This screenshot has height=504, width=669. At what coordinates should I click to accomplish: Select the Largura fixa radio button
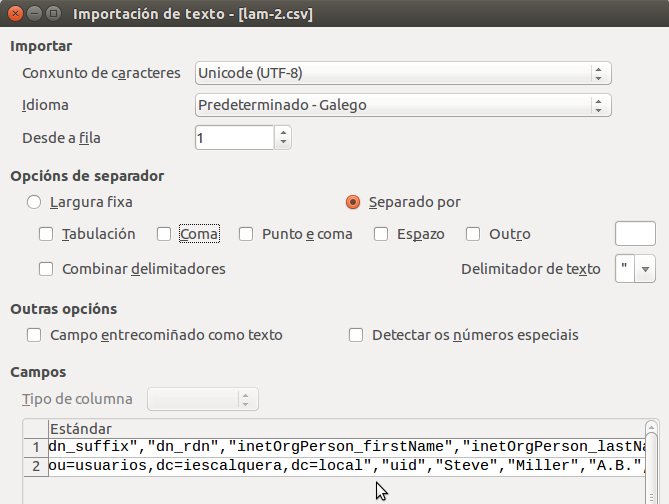[34, 202]
